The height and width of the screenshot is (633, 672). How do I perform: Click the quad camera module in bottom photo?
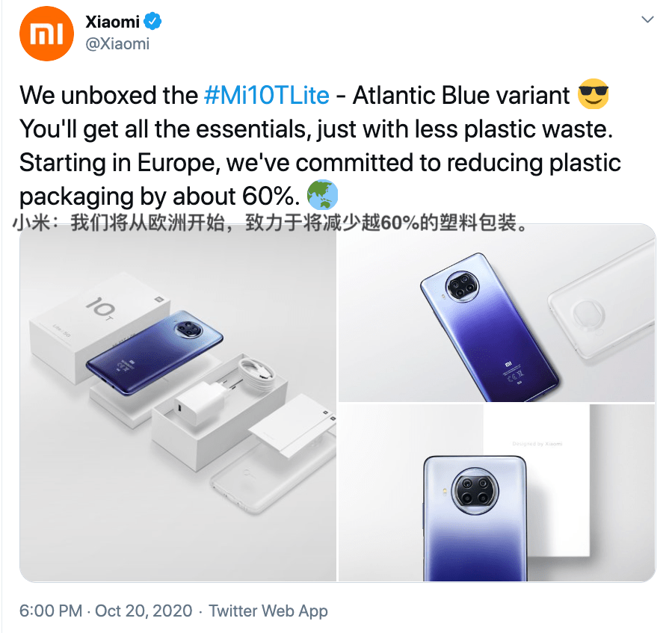point(475,491)
